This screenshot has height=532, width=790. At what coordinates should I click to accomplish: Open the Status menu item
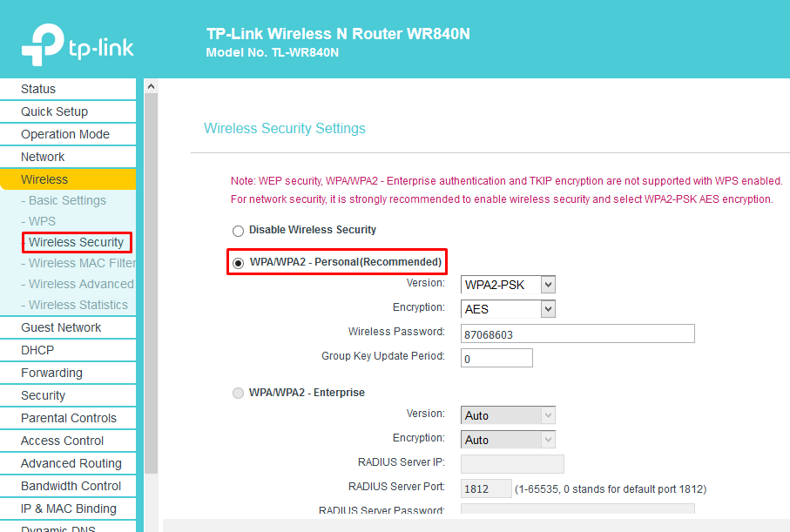pyautogui.click(x=68, y=89)
